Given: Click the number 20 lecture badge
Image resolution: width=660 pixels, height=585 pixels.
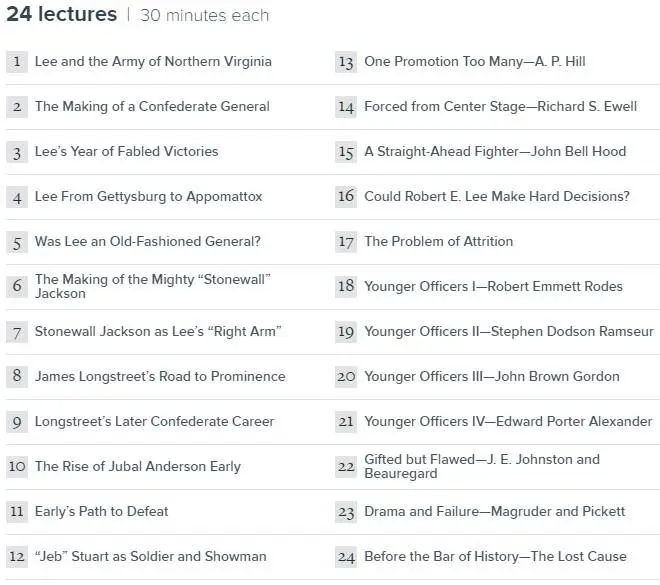Looking at the screenshot, I should click(346, 376).
